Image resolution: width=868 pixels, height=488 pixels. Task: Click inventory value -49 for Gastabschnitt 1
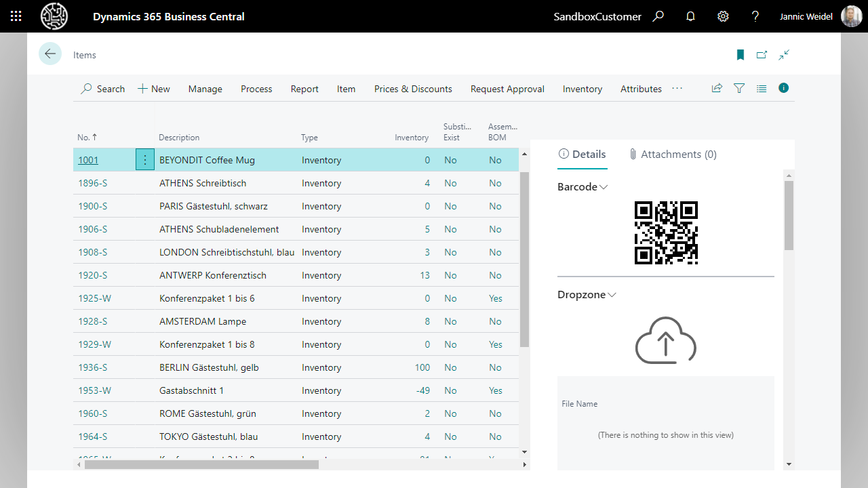tap(425, 390)
